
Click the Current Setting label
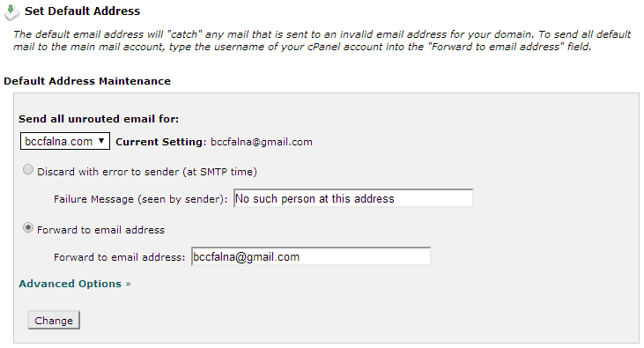(x=161, y=142)
